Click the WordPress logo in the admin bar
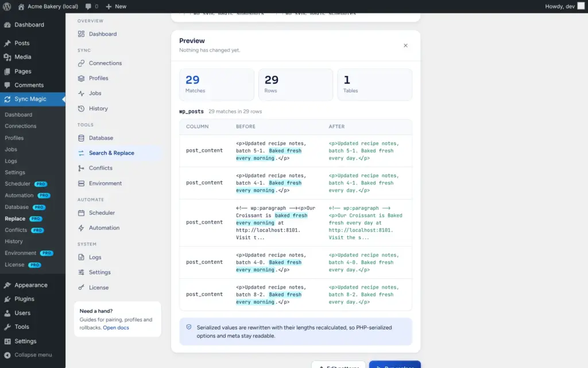The width and height of the screenshot is (588, 368). [x=7, y=6]
